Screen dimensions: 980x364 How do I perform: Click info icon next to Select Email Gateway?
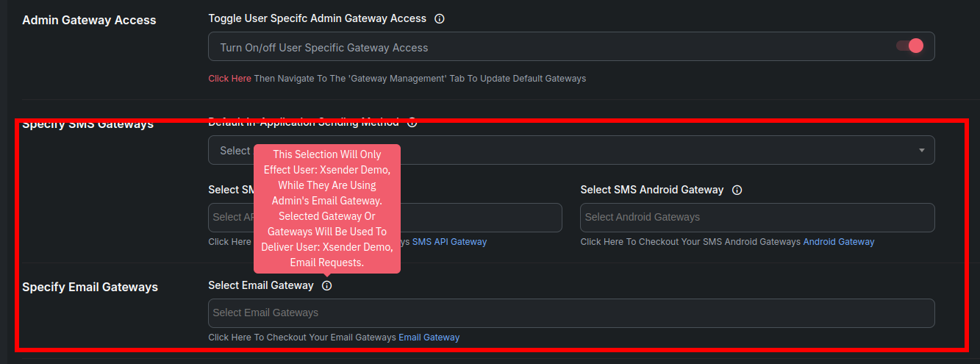coord(327,285)
